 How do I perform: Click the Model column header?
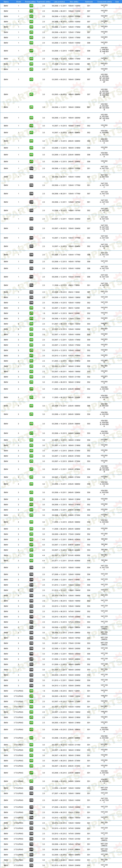click(x=19, y=1)
